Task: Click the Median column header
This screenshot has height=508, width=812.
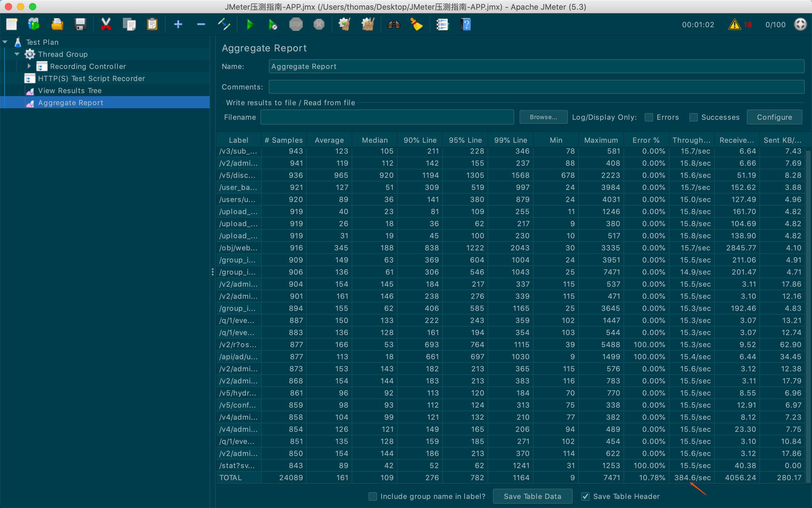Action: point(375,140)
